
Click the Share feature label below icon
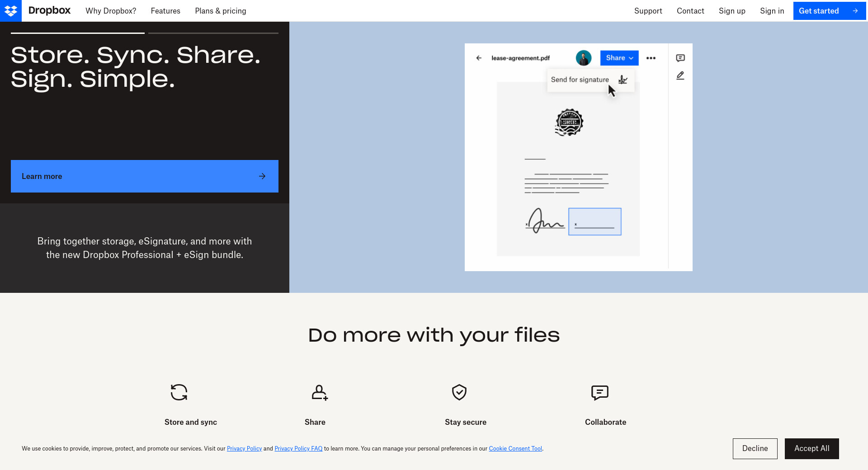[315, 422]
